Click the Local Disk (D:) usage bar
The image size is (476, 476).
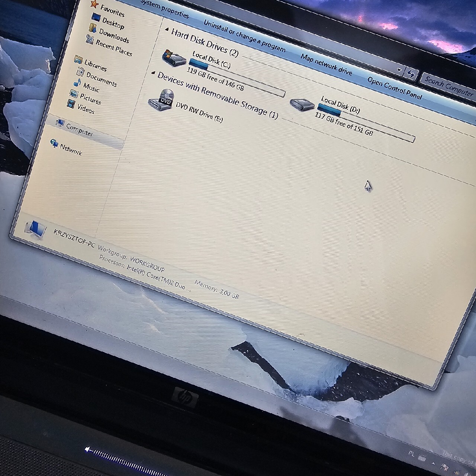(366, 123)
